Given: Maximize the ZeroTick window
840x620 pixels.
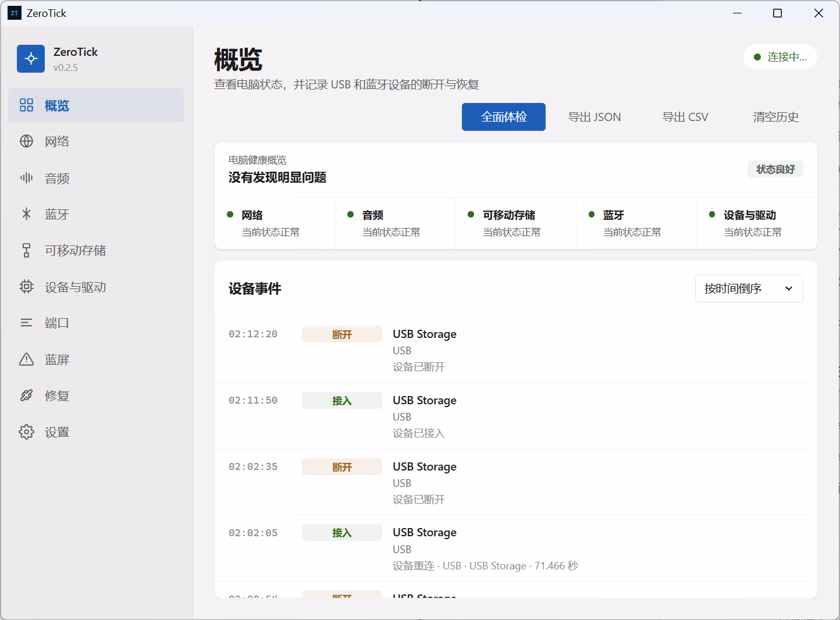Looking at the screenshot, I should click(777, 13).
